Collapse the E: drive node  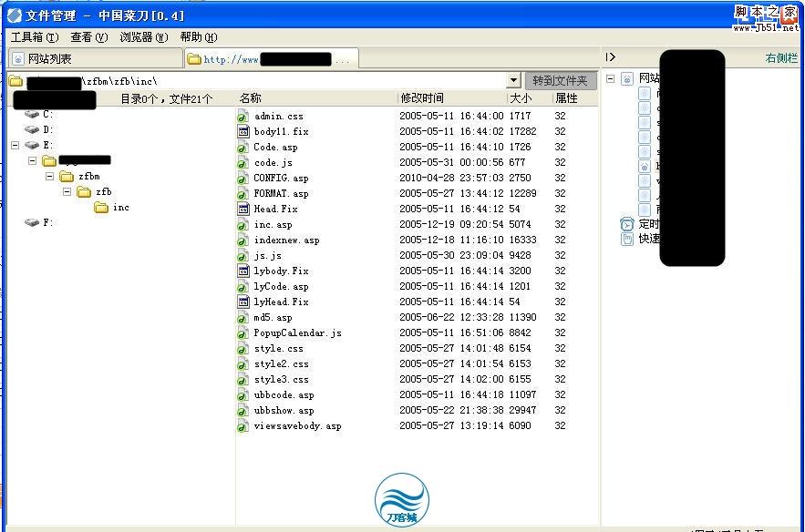pyautogui.click(x=15, y=145)
